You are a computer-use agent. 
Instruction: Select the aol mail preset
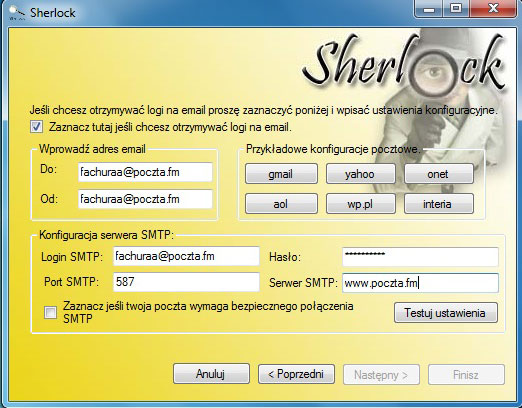tap(281, 204)
